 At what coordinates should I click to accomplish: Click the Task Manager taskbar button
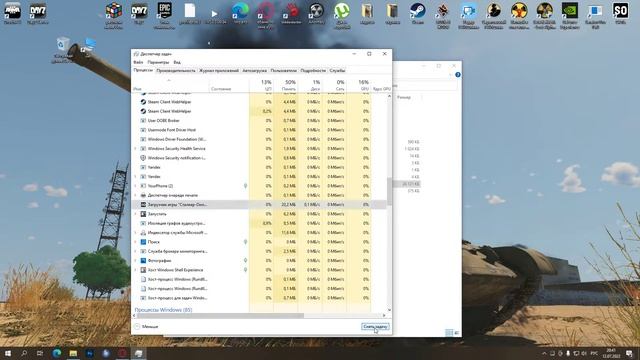tap(139, 353)
